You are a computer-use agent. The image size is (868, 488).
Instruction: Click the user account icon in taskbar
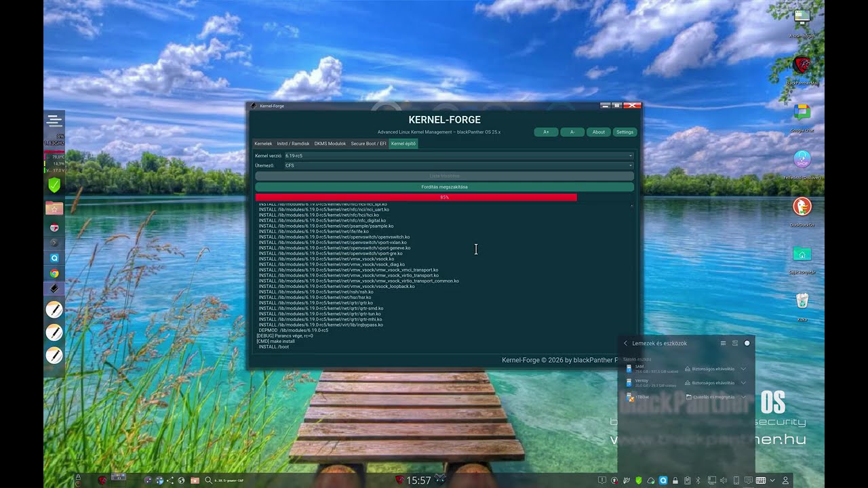(x=785, y=481)
